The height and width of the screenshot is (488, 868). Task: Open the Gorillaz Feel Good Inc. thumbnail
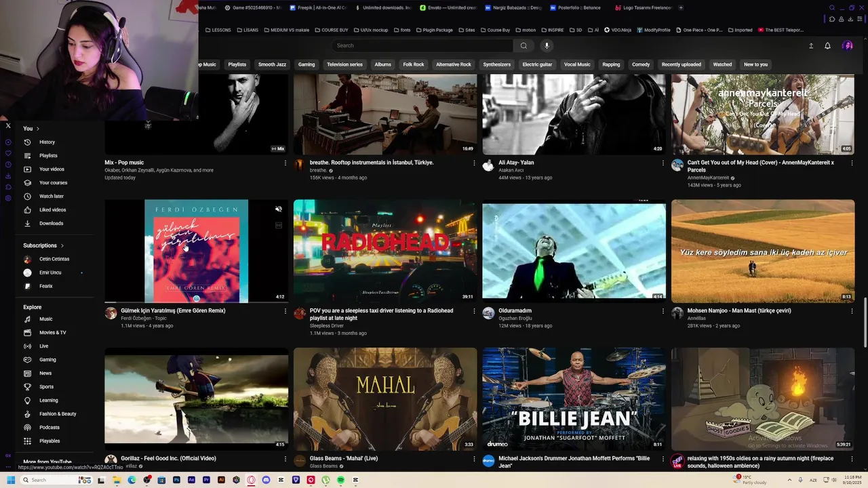click(196, 399)
